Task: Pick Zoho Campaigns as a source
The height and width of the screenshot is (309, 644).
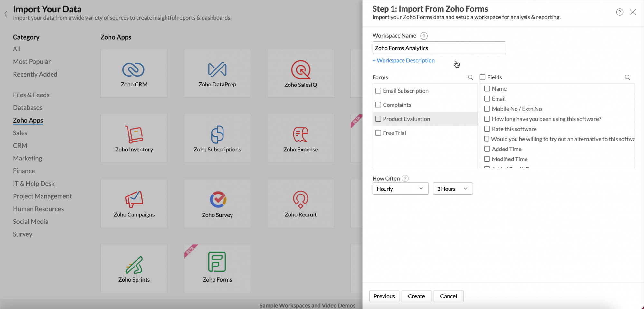Action: [134, 203]
